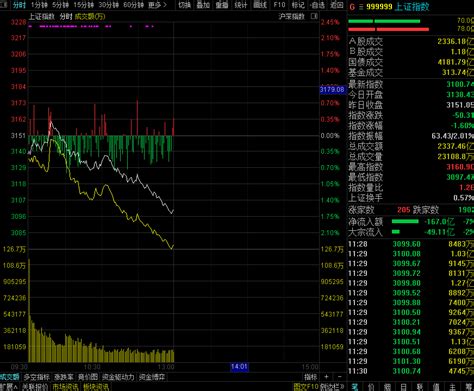Screen dimensions: 474x391
Task: Click the -自选 watchlist button
Action: 317,5
